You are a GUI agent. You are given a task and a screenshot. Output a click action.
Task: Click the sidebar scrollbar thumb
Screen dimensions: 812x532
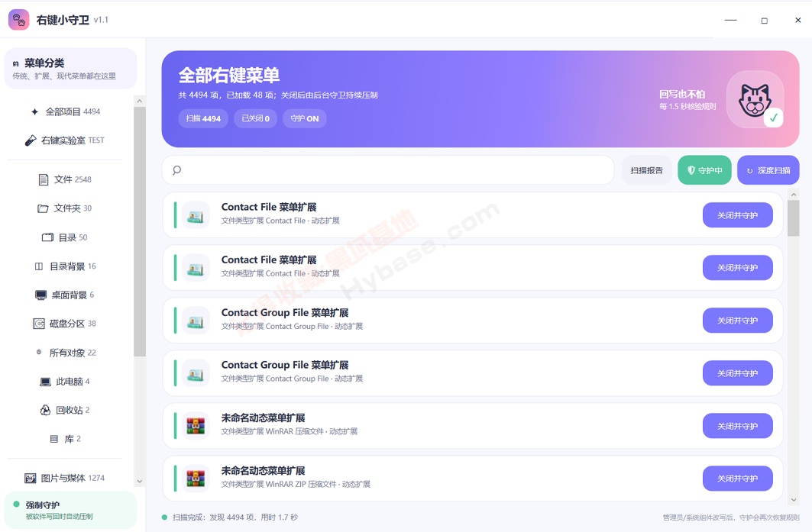click(139, 232)
